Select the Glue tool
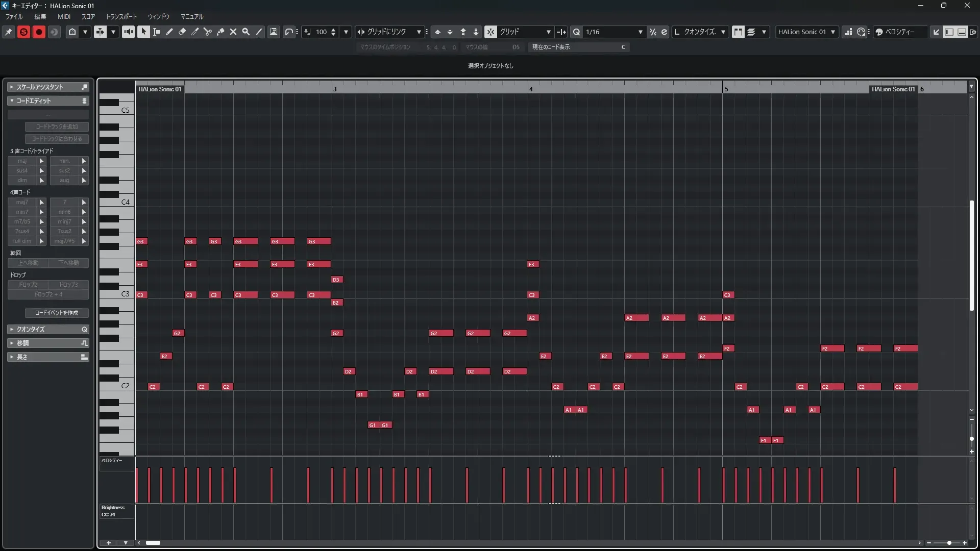The image size is (980, 551). (x=220, y=32)
